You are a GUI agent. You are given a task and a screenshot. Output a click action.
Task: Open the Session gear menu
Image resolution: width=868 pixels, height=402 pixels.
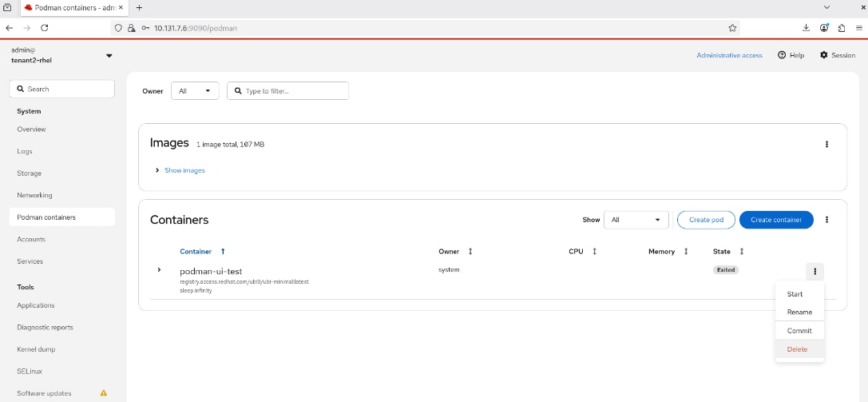837,55
